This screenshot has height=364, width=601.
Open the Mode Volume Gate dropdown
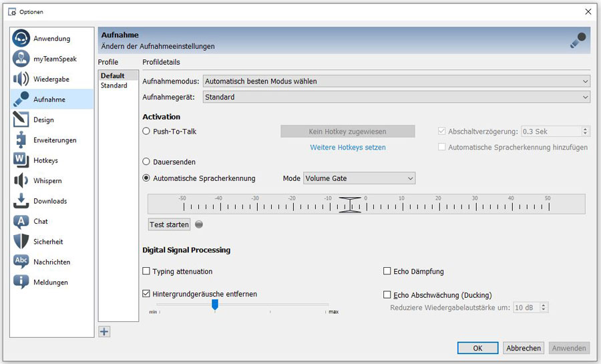pyautogui.click(x=359, y=178)
